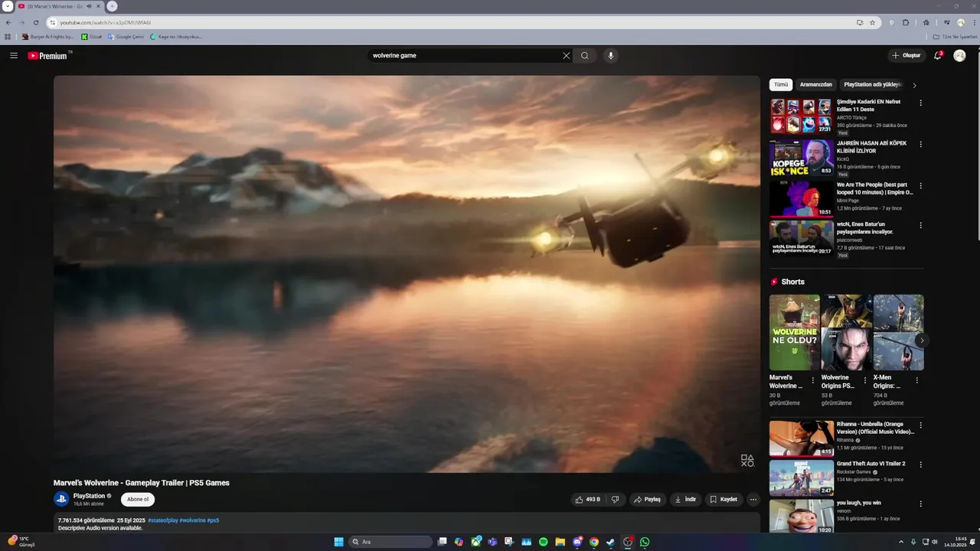The height and width of the screenshot is (551, 980).
Task: Open options for 'wtcN, Enes Batur'un' video
Action: [920, 226]
